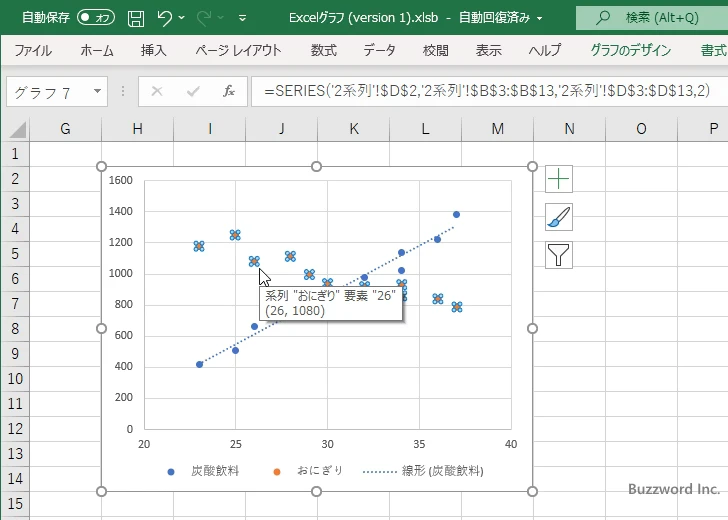Click the Chart Styles paintbrush button
The image size is (728, 520).
tap(559, 217)
